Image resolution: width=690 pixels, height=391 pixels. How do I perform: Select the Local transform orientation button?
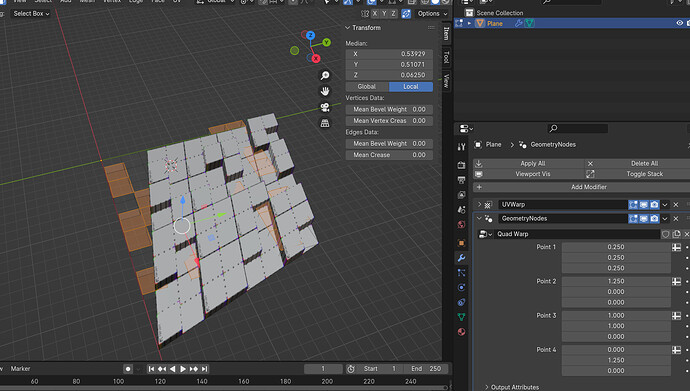click(x=411, y=87)
